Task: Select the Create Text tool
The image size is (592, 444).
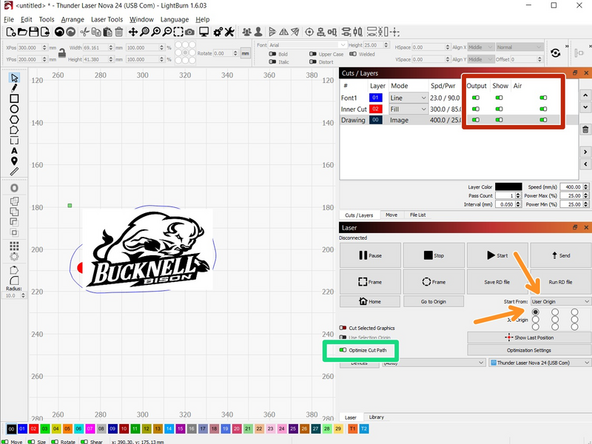Action: pyautogui.click(x=14, y=151)
